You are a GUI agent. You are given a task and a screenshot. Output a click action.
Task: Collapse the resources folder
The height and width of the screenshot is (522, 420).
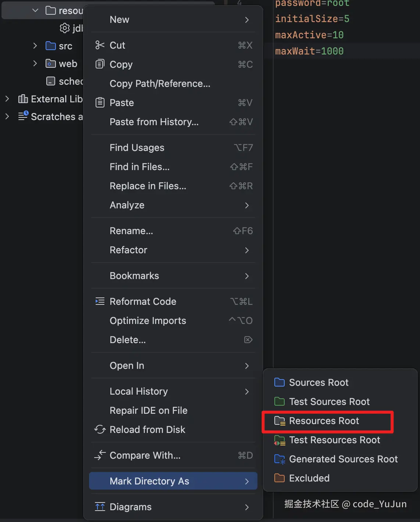35,10
